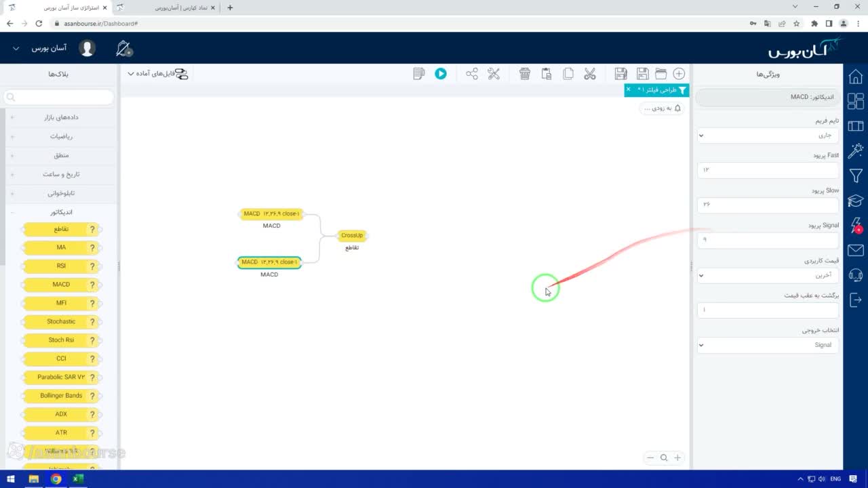
Task: Open the timeframe dropdown set to جاری
Action: click(x=768, y=135)
